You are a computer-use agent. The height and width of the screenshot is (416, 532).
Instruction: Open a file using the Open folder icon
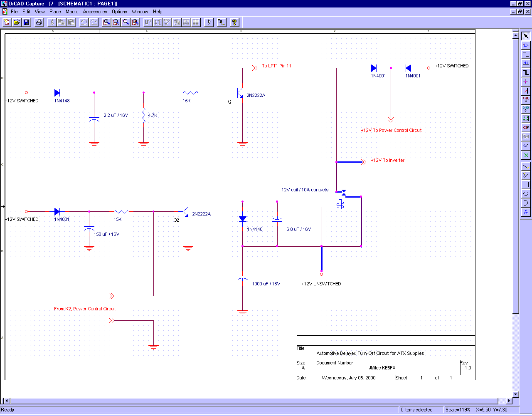point(17,22)
